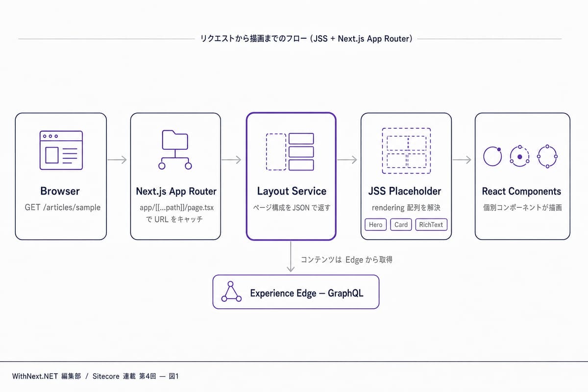Click the app/[[...path]]/page.tsx text
Viewport: 588px width, 392px height.
tap(176, 208)
